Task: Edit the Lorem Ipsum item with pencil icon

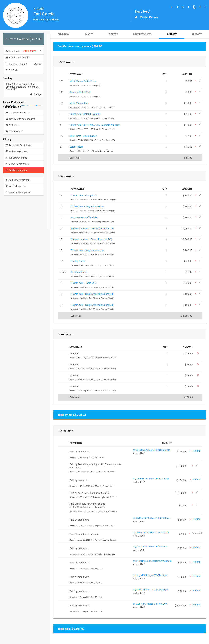Action: coord(200,146)
